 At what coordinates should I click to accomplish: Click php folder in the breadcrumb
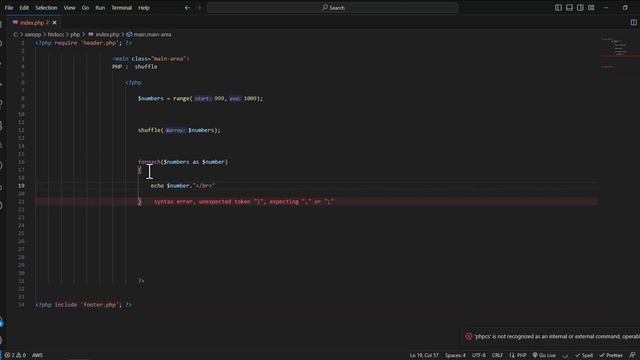pos(75,34)
